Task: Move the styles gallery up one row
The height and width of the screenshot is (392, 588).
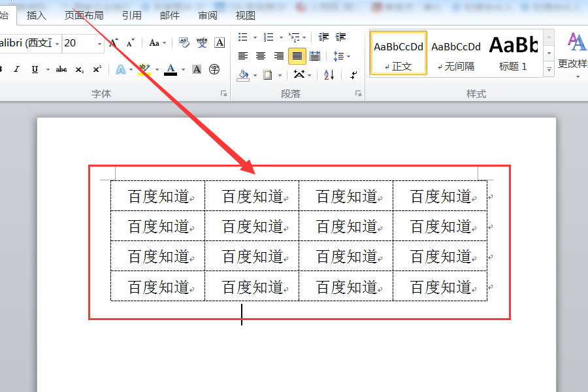Action: [549, 37]
